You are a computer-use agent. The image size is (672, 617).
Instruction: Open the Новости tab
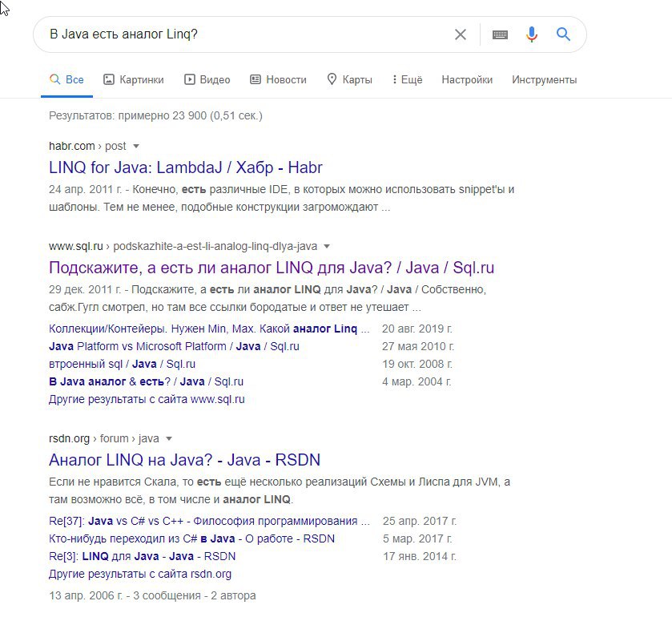[x=278, y=80]
